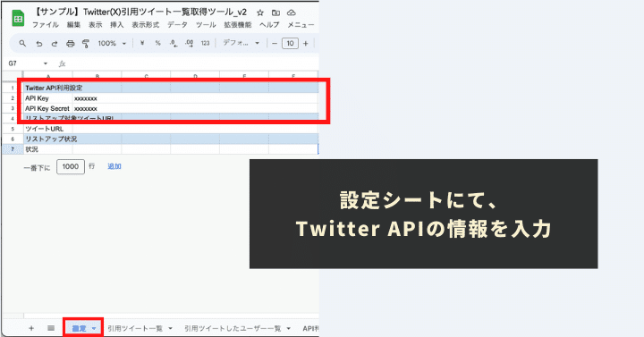Select the API Key Secret label cell
Image resolution: width=644 pixels, height=337 pixels.
tap(48, 108)
